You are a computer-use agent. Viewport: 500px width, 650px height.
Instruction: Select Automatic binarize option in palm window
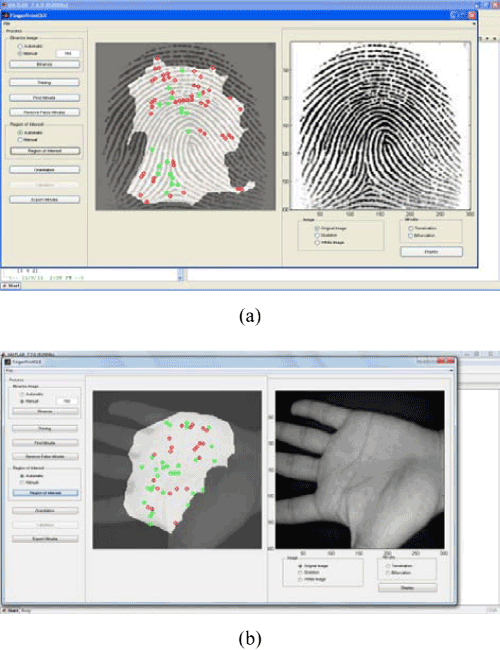click(22, 394)
